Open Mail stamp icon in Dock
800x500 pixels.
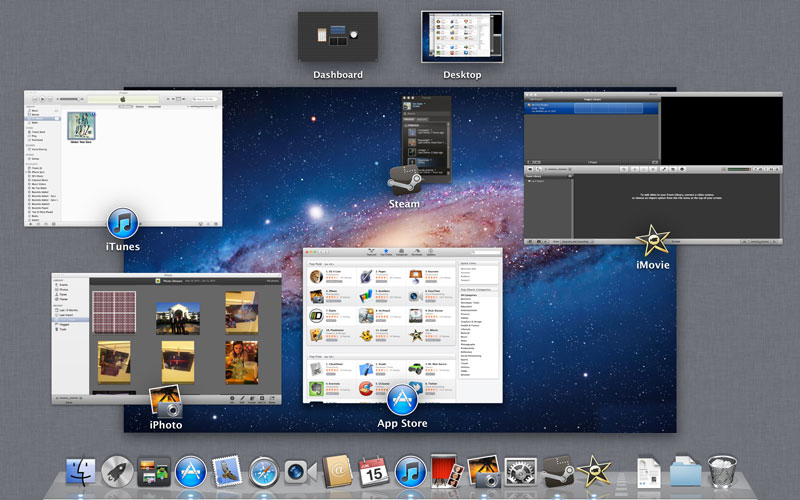click(227, 470)
